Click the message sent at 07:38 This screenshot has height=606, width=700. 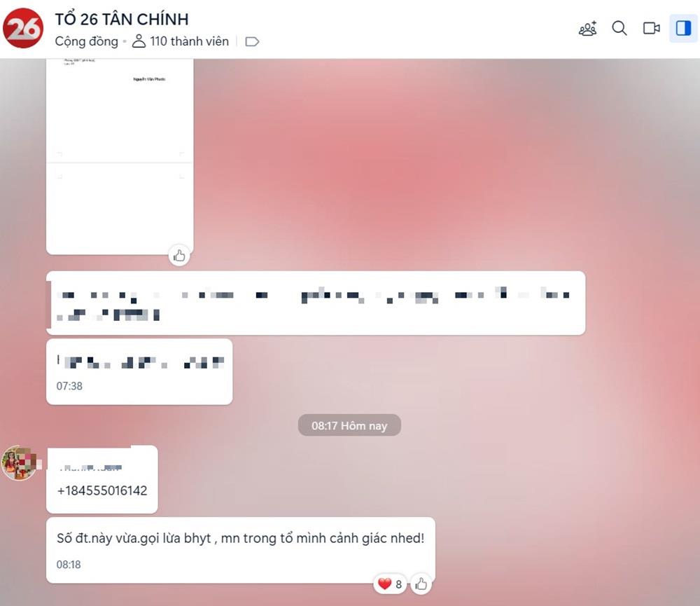139,371
